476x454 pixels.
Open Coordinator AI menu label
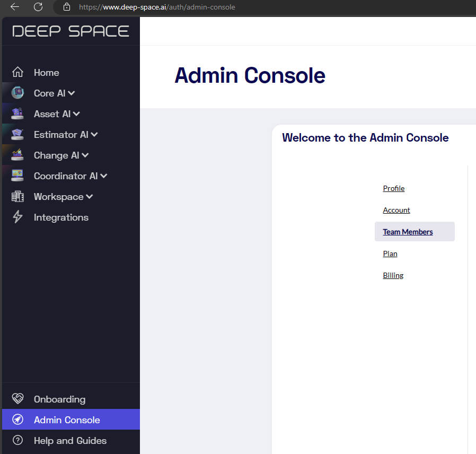[x=66, y=176]
